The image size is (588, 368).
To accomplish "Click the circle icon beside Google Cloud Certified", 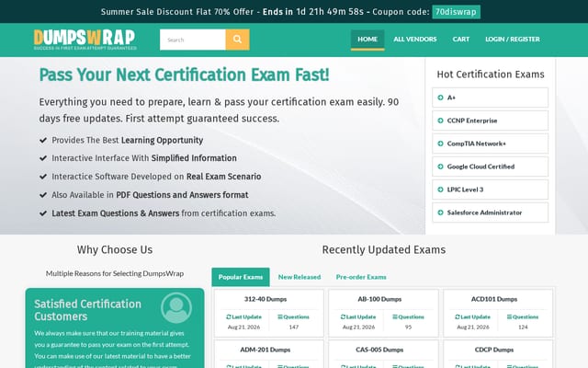I will (440, 167).
